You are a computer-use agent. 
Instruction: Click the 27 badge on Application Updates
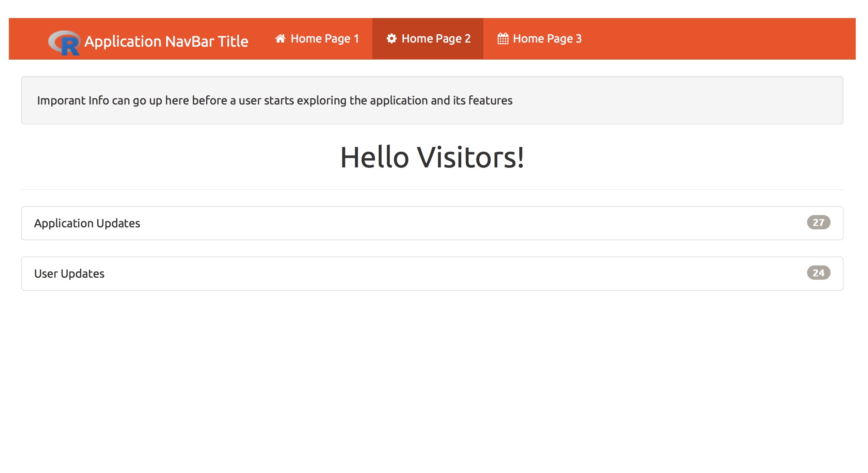point(818,223)
